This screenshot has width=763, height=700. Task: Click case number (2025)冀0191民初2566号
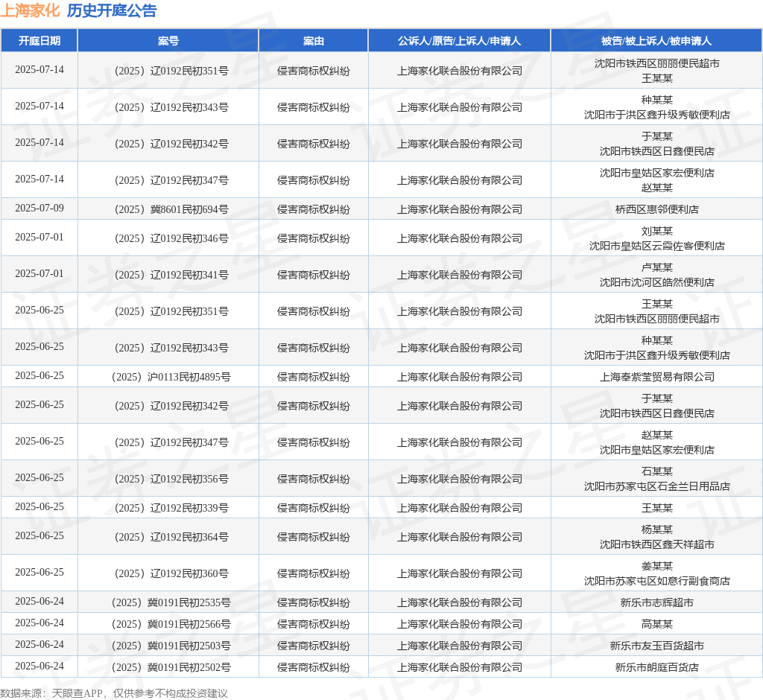171,624
